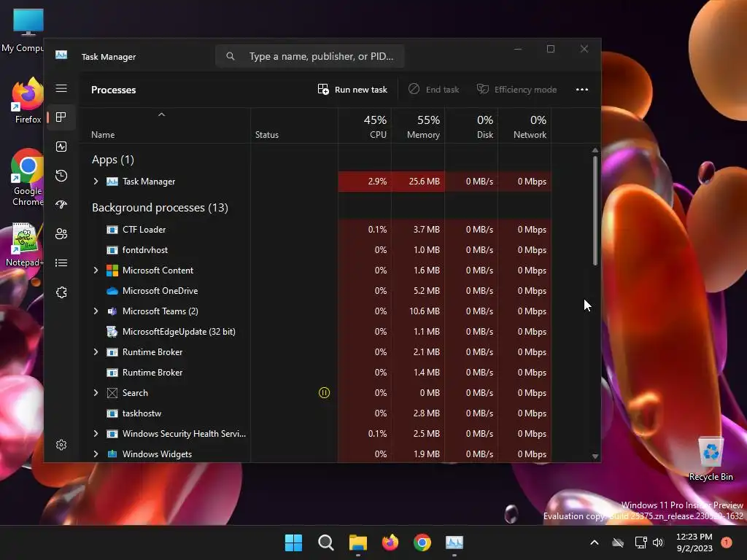Open the Firefox desktop shortcut
Image resolution: width=747 pixels, height=560 pixels.
(x=27, y=101)
